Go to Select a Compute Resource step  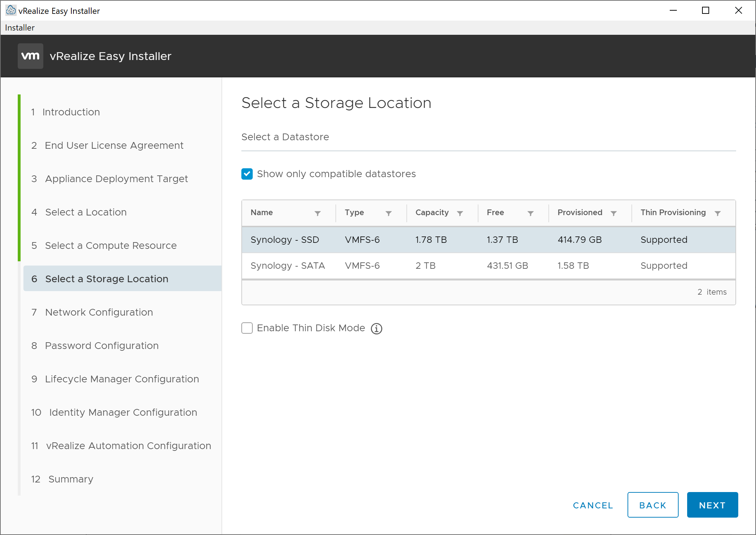click(110, 245)
